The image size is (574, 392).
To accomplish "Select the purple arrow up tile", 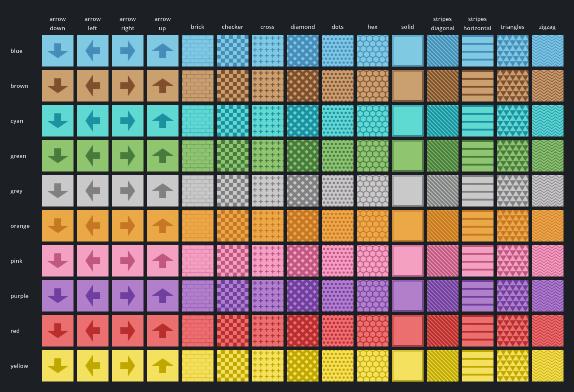I will pyautogui.click(x=163, y=296).
